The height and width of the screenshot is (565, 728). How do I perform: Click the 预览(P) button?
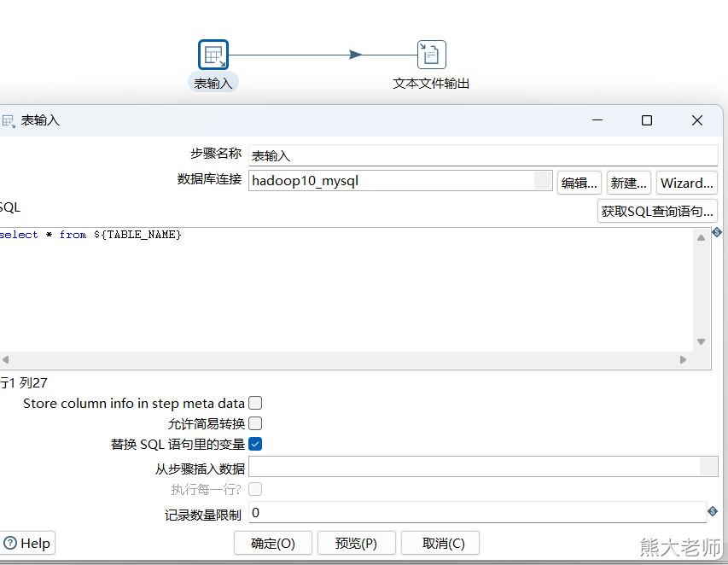click(356, 543)
